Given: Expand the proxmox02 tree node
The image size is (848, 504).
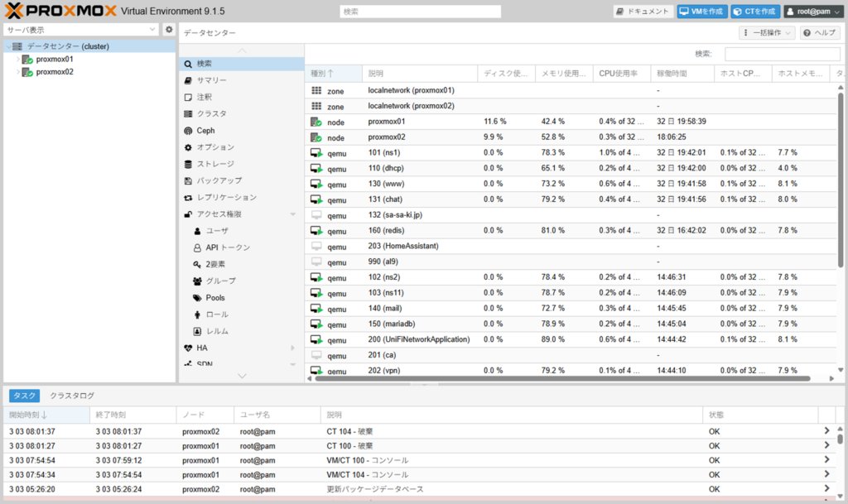Looking at the screenshot, I should click(x=17, y=72).
